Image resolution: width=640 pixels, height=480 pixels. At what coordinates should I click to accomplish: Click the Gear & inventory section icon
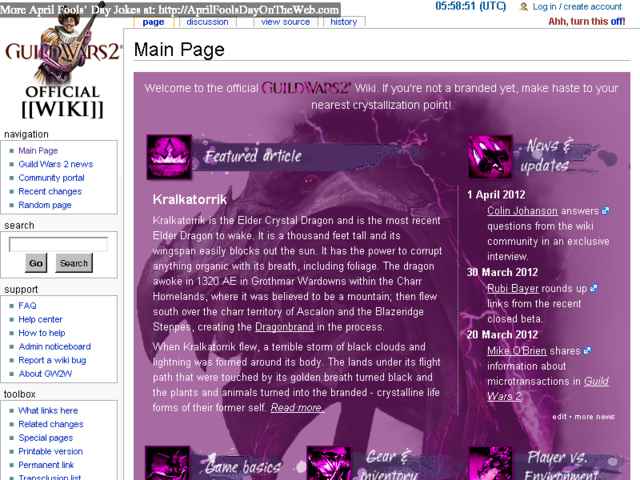(x=329, y=463)
